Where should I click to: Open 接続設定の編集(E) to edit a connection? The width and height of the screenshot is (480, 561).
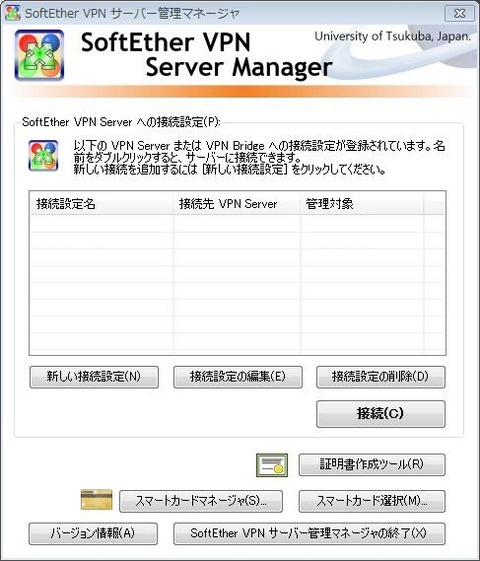pos(238,377)
